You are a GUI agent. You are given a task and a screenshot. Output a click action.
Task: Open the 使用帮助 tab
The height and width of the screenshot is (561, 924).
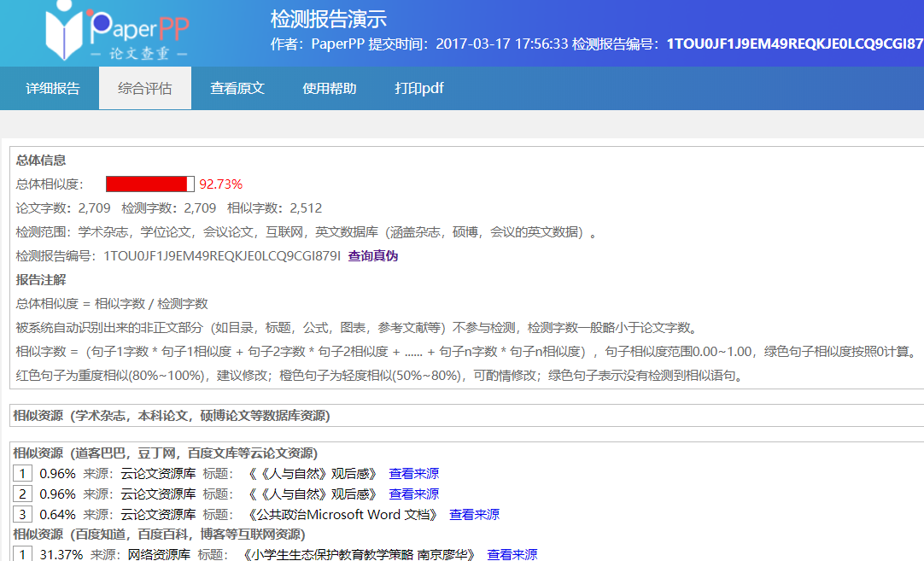point(330,89)
